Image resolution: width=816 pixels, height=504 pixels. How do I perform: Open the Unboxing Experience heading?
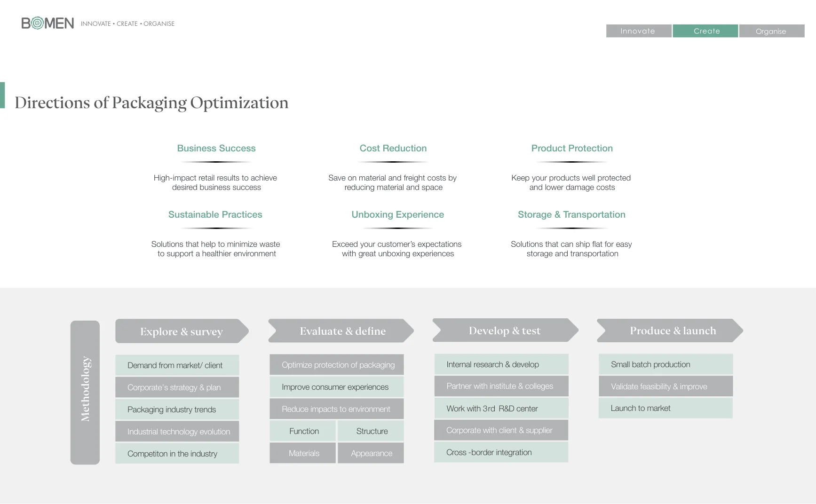(398, 215)
